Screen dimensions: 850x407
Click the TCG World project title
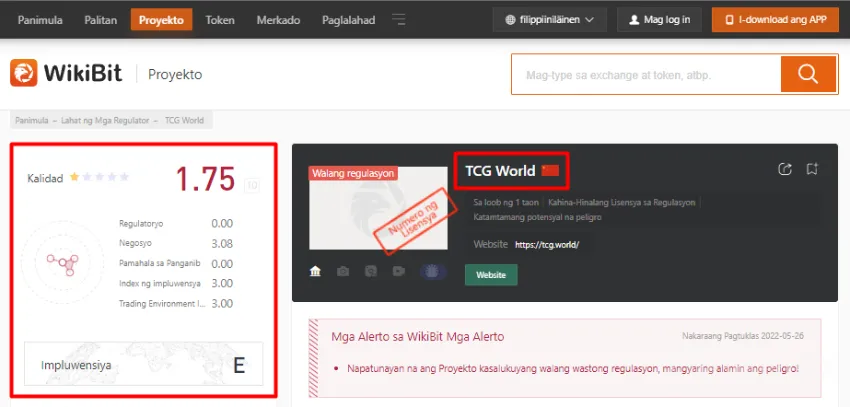(x=500, y=171)
